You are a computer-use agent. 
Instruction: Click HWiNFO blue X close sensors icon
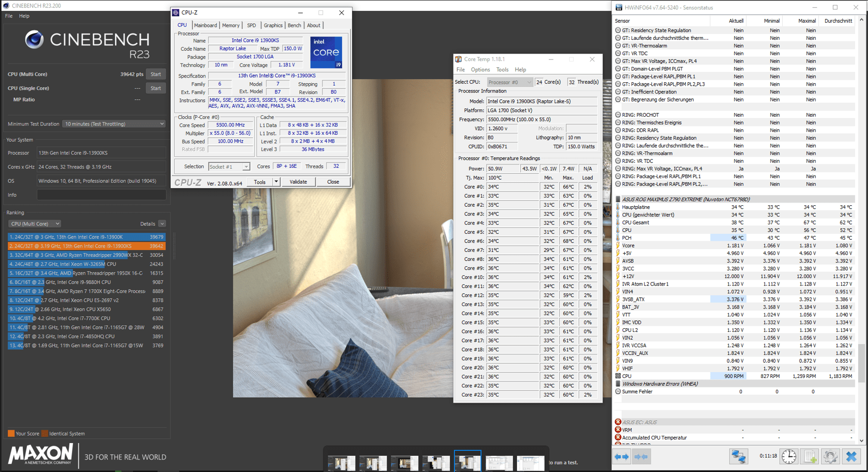[851, 456]
